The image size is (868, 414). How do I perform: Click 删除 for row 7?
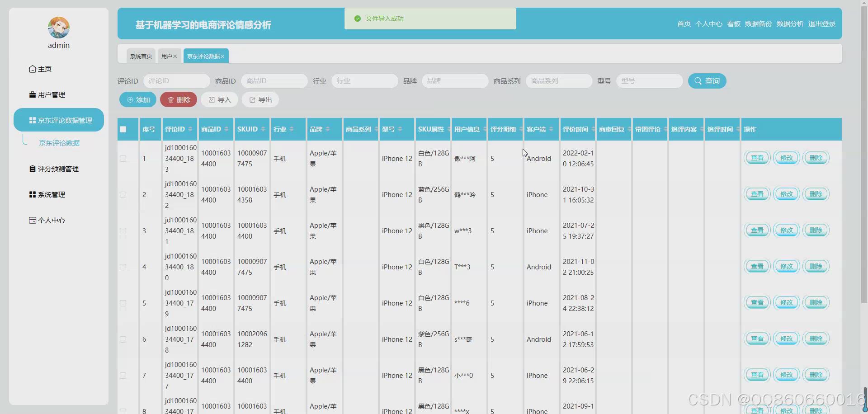click(x=816, y=375)
